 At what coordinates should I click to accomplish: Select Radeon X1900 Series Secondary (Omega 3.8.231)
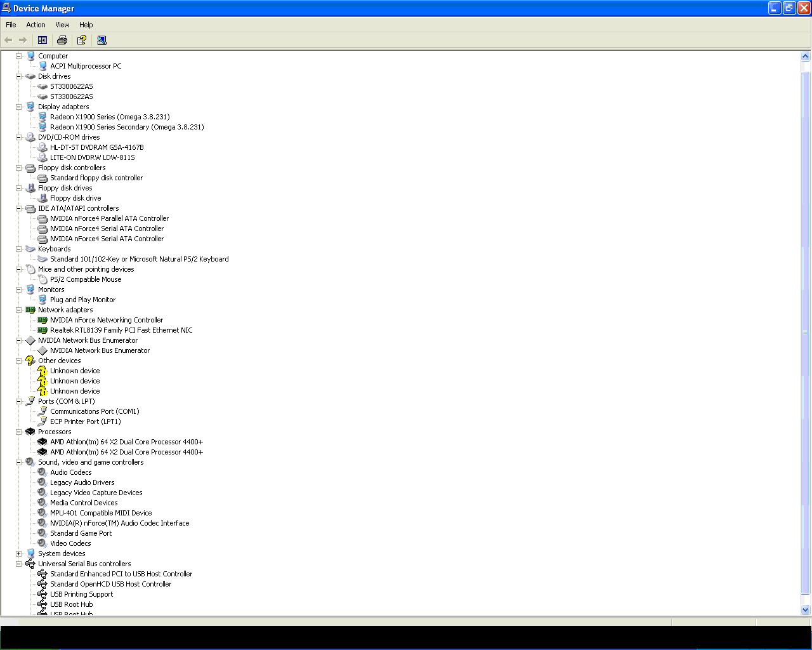click(127, 127)
